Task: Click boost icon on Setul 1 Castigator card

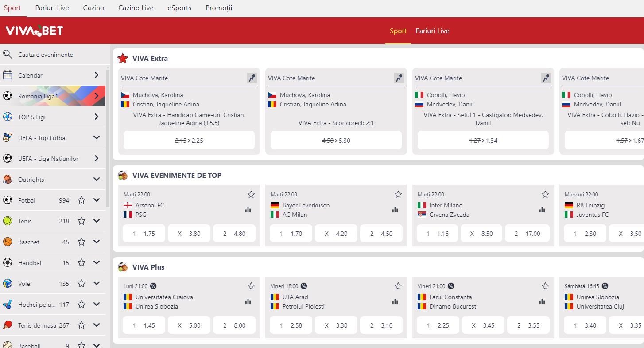Action: [x=546, y=78]
